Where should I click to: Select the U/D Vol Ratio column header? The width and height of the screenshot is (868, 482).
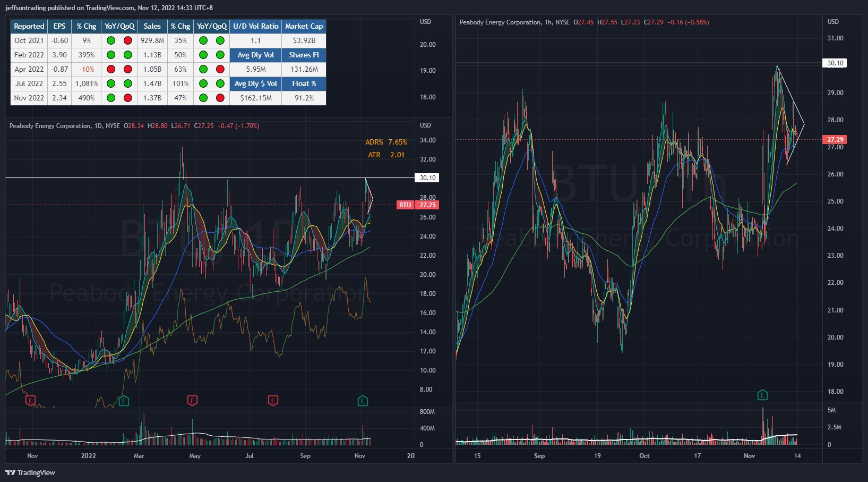point(255,26)
